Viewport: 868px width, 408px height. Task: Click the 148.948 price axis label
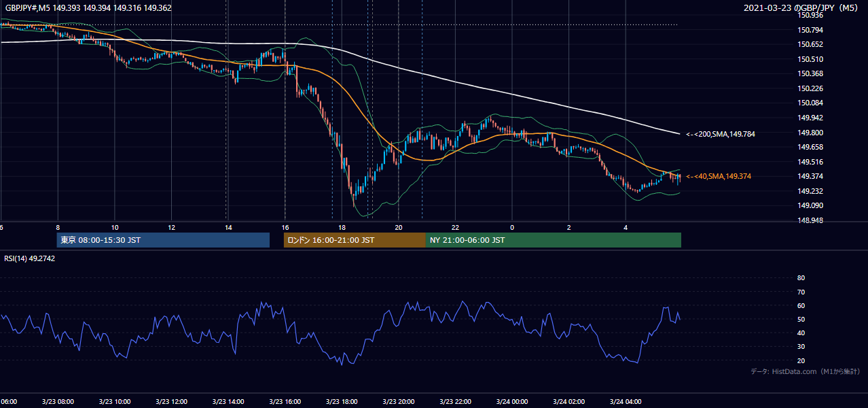coord(811,220)
